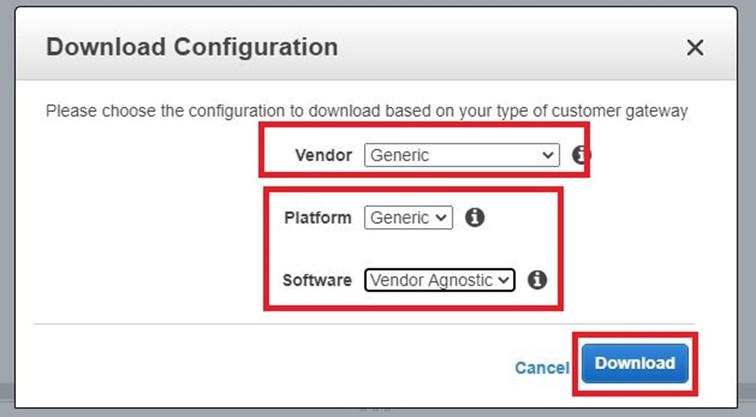The width and height of the screenshot is (756, 417).
Task: Click the Software field label
Action: click(317, 280)
